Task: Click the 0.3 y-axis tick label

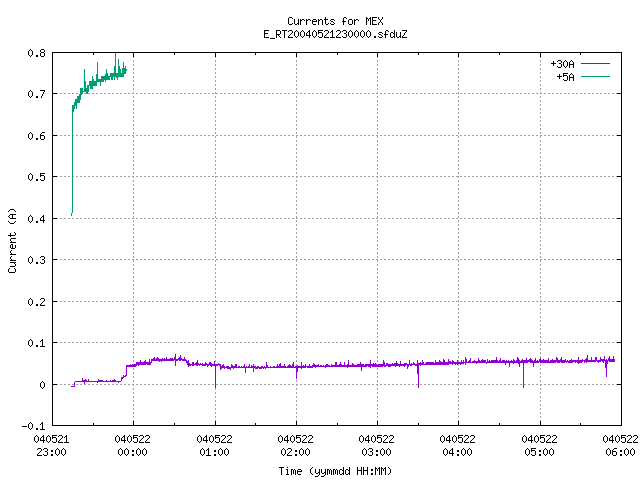Action: (x=36, y=260)
